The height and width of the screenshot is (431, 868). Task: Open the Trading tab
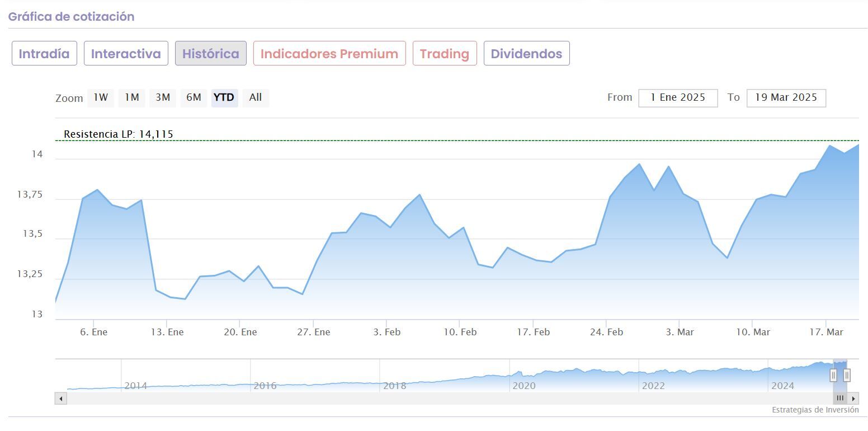tap(445, 54)
